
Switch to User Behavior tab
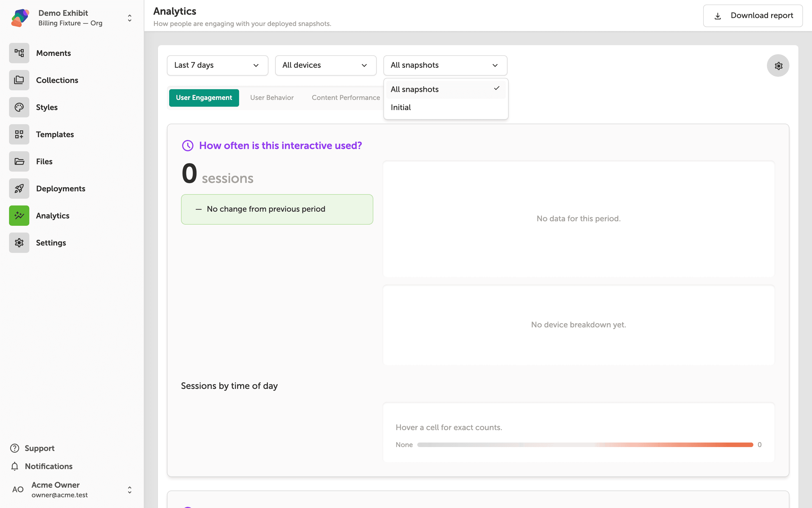(272, 98)
